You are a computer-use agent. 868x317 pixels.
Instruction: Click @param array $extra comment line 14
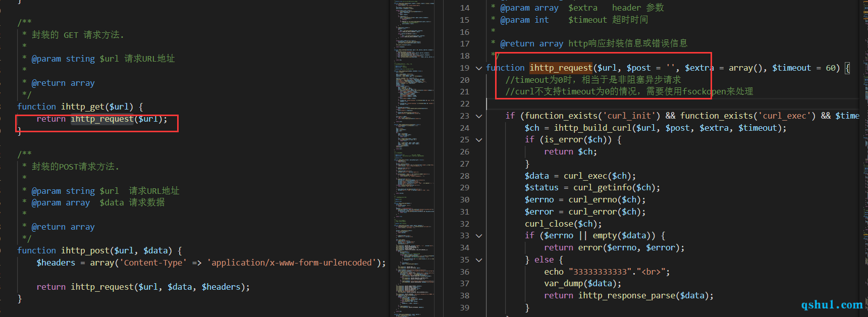click(582, 8)
